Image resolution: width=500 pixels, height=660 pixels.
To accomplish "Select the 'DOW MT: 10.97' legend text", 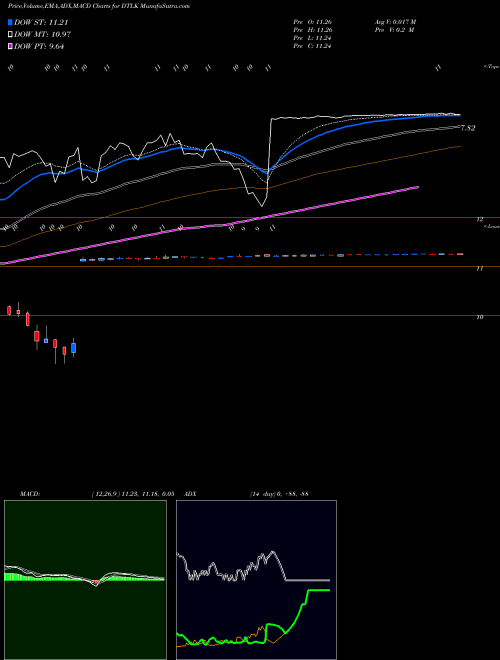I will (x=42, y=35).
